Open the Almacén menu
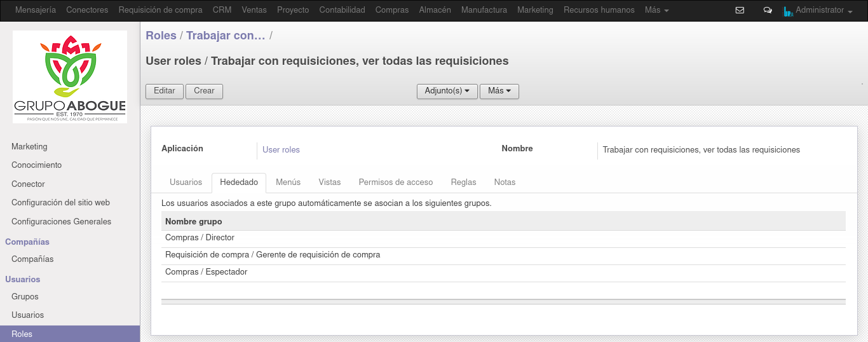 pos(435,10)
